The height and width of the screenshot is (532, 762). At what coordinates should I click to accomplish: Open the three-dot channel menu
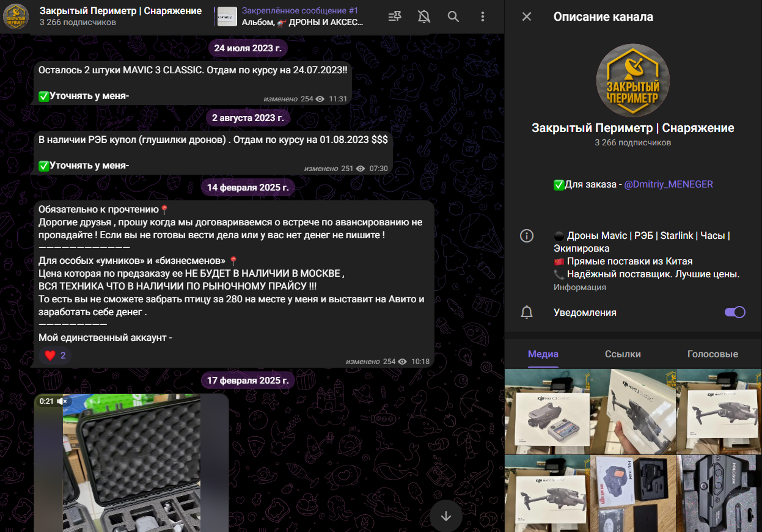(x=483, y=16)
